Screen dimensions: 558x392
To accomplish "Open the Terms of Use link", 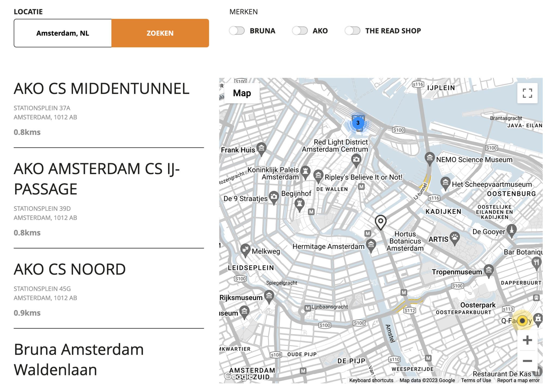I will [x=476, y=380].
